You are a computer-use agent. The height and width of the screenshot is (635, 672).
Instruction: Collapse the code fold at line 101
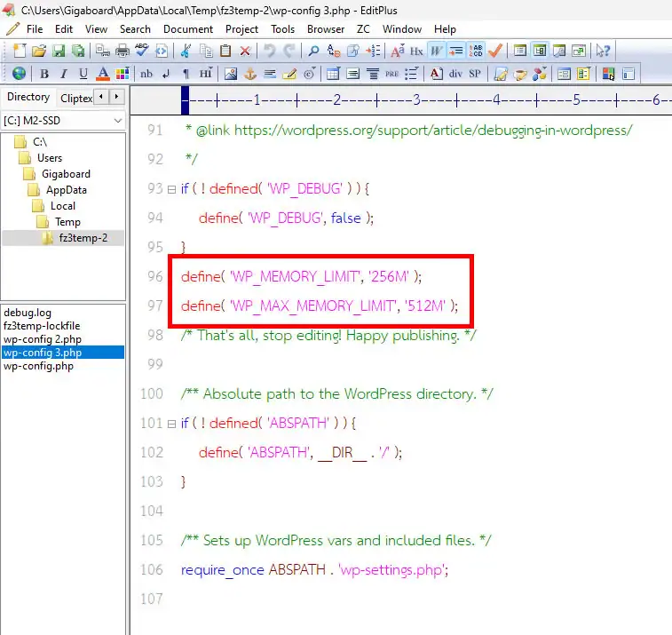[x=171, y=424]
